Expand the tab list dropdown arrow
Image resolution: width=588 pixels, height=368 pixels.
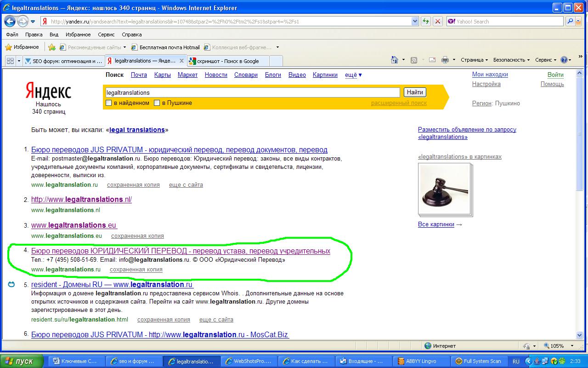click(x=19, y=61)
